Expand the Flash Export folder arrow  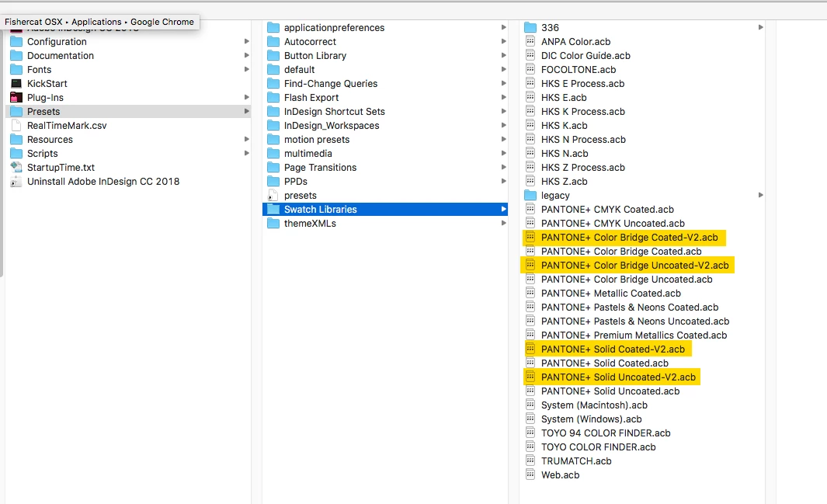[x=504, y=98]
